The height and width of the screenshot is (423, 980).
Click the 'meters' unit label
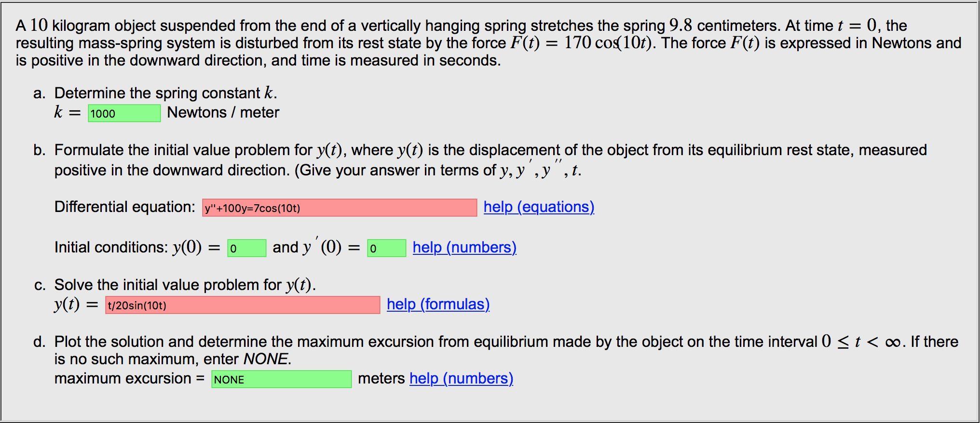click(381, 378)
